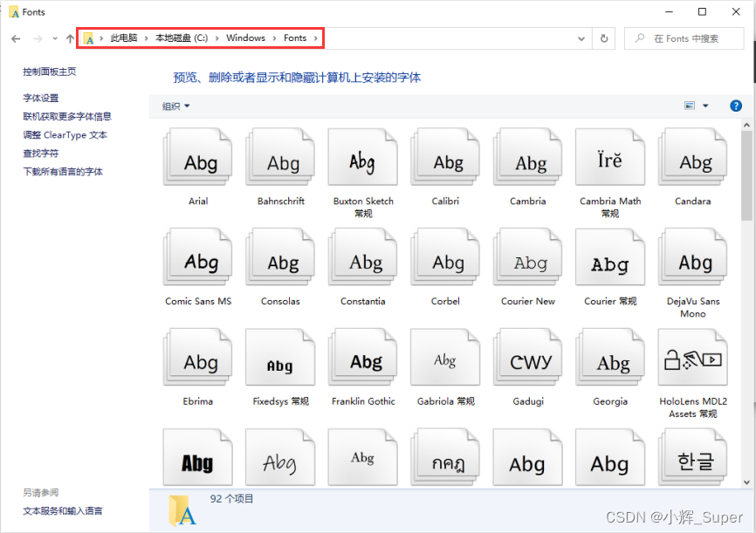This screenshot has width=756, height=533.
Task: Expand the chevron after 此电脑
Action: click(146, 38)
